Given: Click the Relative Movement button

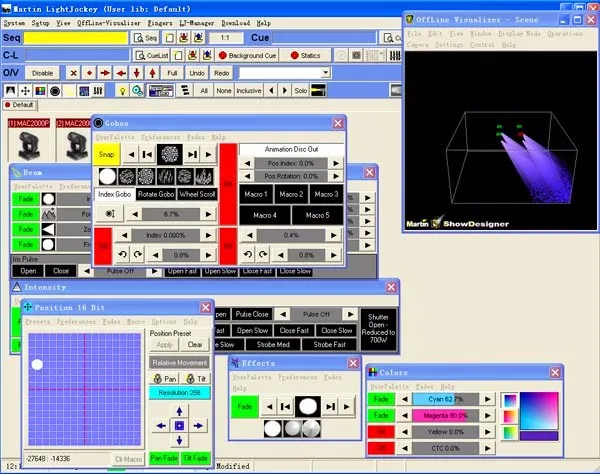Looking at the screenshot, I should point(180,362).
